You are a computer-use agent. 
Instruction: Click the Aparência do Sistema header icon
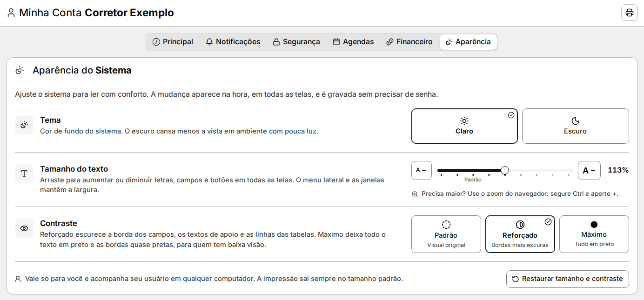(x=20, y=71)
